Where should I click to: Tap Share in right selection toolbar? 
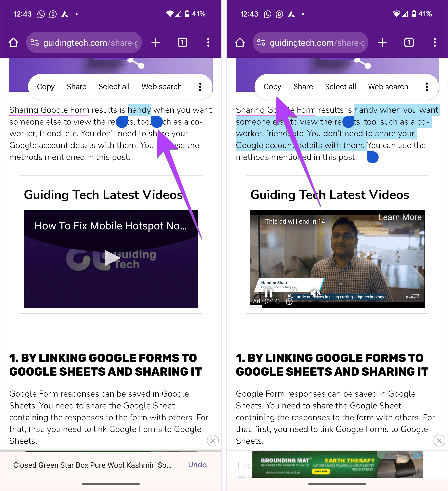pyautogui.click(x=303, y=87)
